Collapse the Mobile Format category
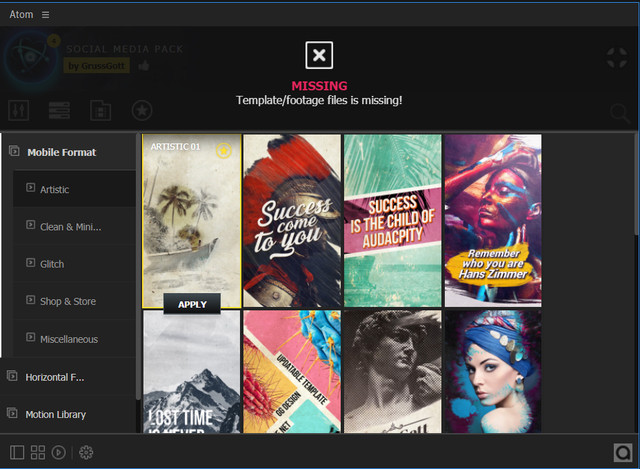This screenshot has width=640, height=469. (69, 152)
